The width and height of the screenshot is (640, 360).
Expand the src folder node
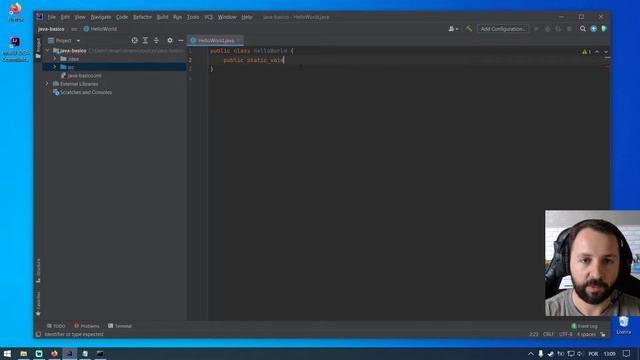click(55, 67)
